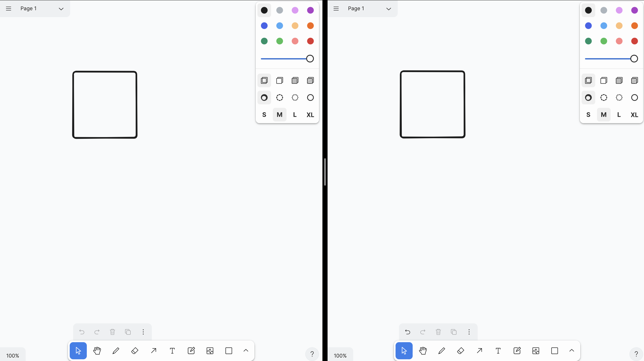Click the Delete selection trash button
The image size is (644, 361).
[x=112, y=332]
